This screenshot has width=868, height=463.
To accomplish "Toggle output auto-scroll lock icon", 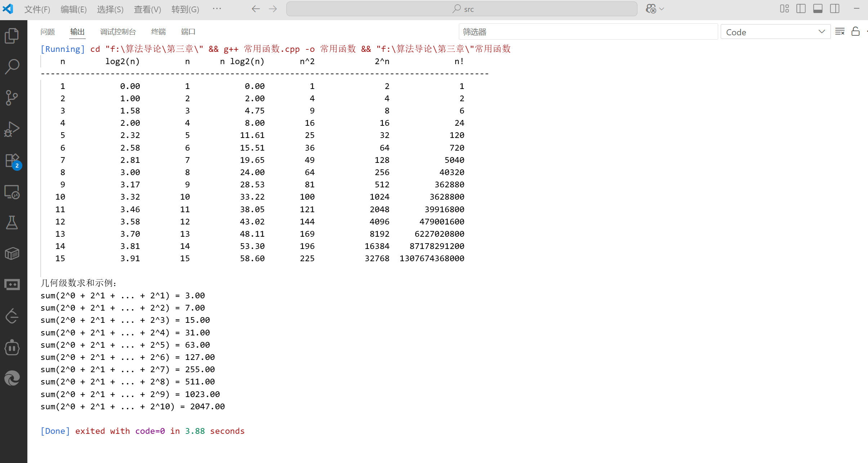I will [x=855, y=32].
